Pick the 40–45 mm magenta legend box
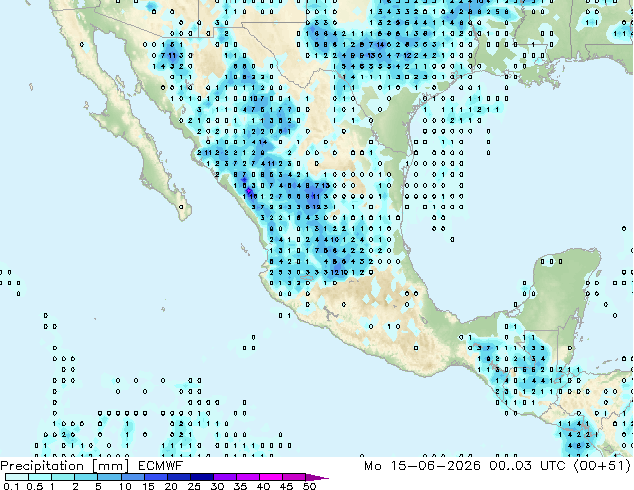The height and width of the screenshot is (490, 634). 271,477
